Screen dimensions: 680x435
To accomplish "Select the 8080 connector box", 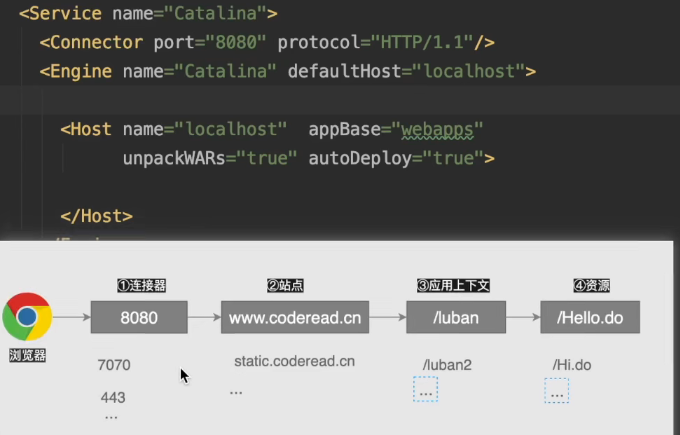I will 139,317.
